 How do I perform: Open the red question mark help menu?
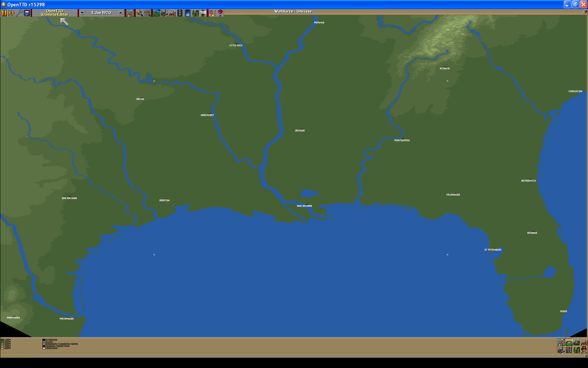tap(220, 13)
